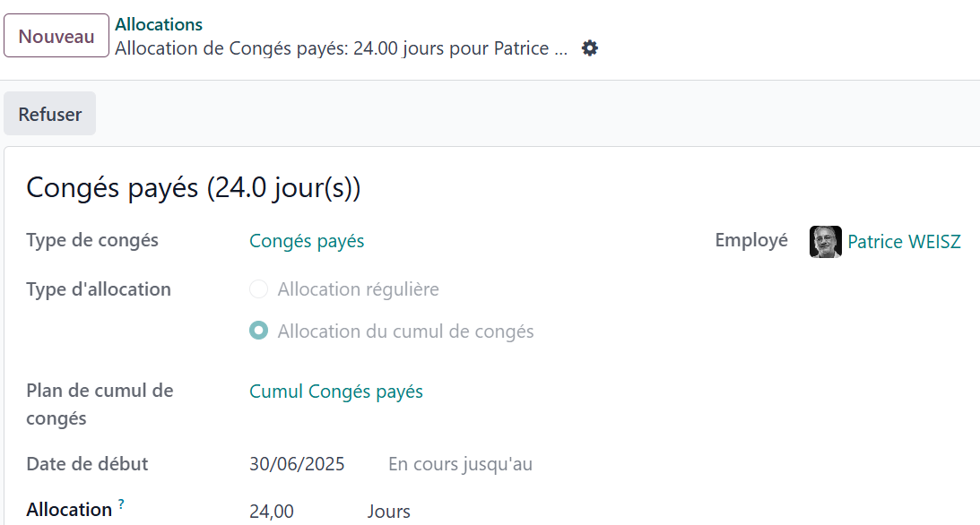Click the Employé field label
Viewport: 980px width, 525px height.
(751, 240)
